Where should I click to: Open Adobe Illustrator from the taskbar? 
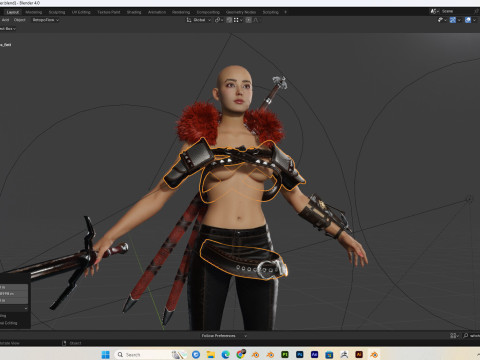pos(359,354)
